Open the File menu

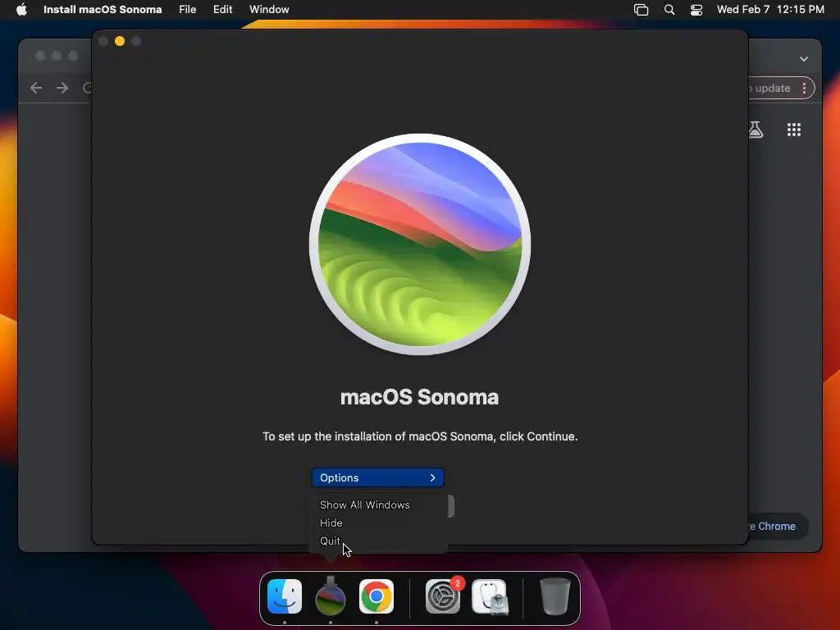(x=188, y=9)
